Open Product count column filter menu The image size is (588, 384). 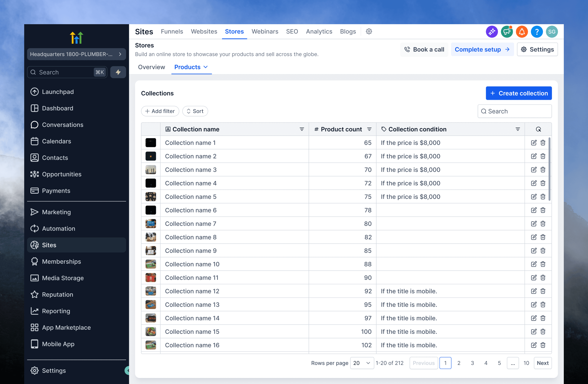(x=369, y=129)
